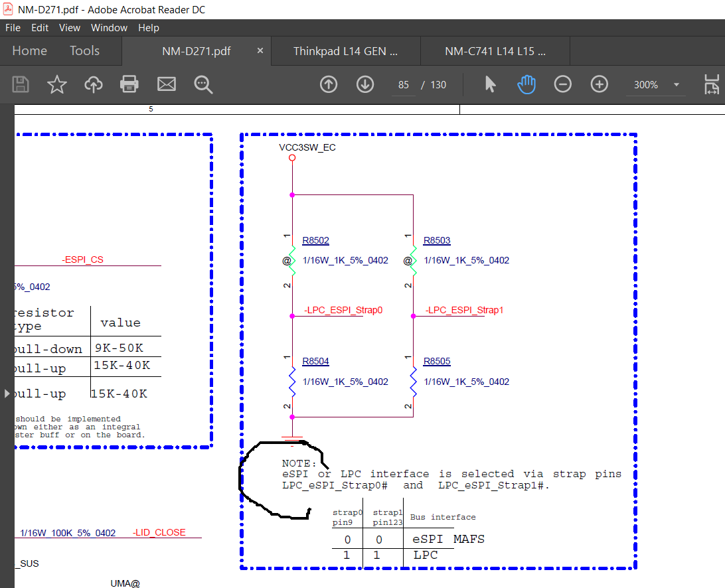Open the Window menu
Viewport: 725px width, 588px height.
109,28
